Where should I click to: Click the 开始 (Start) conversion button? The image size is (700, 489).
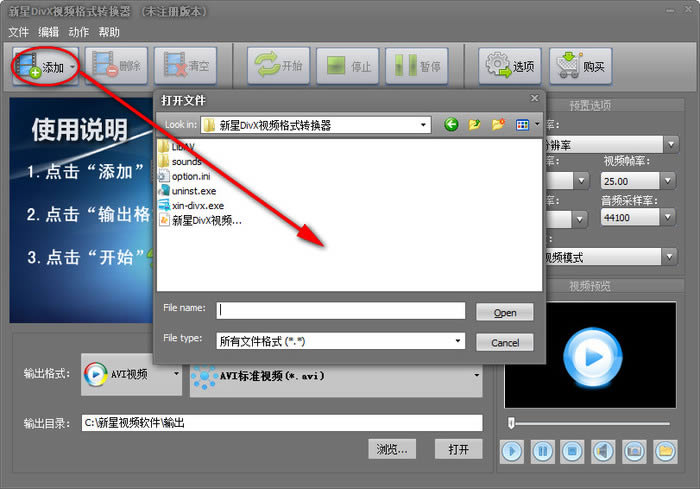tap(278, 66)
